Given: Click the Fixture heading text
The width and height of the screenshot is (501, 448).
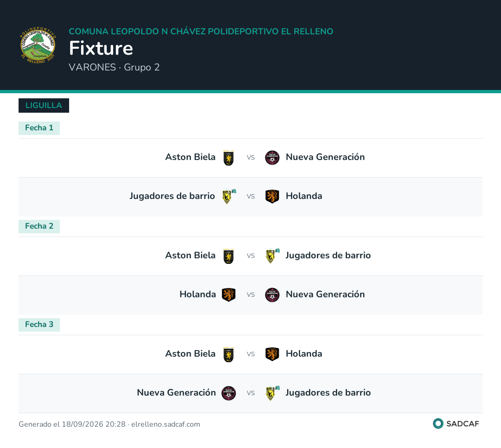Looking at the screenshot, I should point(101,48).
